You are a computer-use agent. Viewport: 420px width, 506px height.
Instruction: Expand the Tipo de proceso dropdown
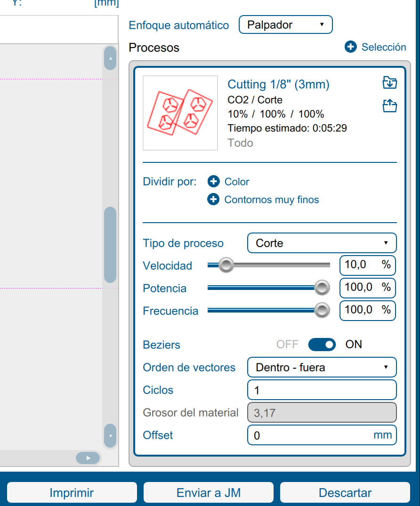point(322,243)
